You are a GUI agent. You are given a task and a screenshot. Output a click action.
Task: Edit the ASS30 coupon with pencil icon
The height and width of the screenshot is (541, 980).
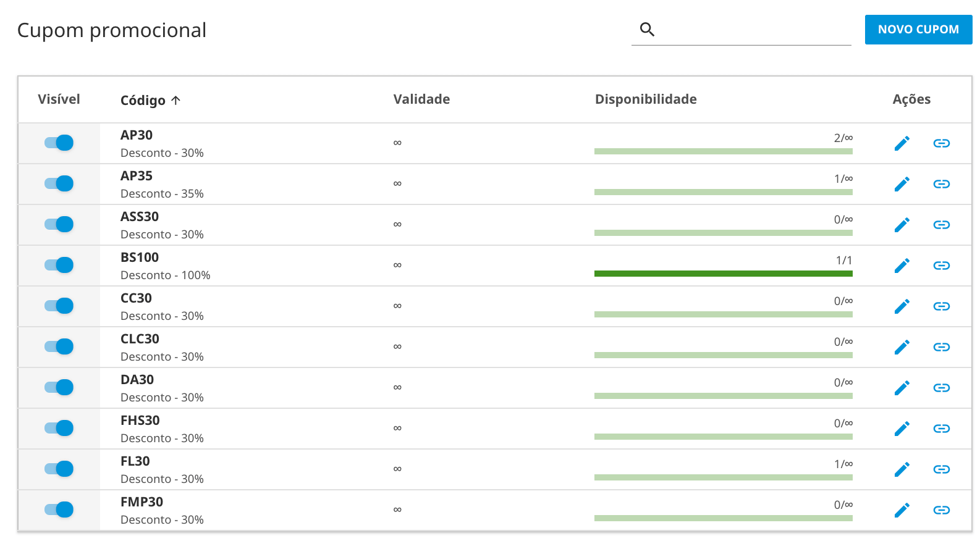click(902, 225)
